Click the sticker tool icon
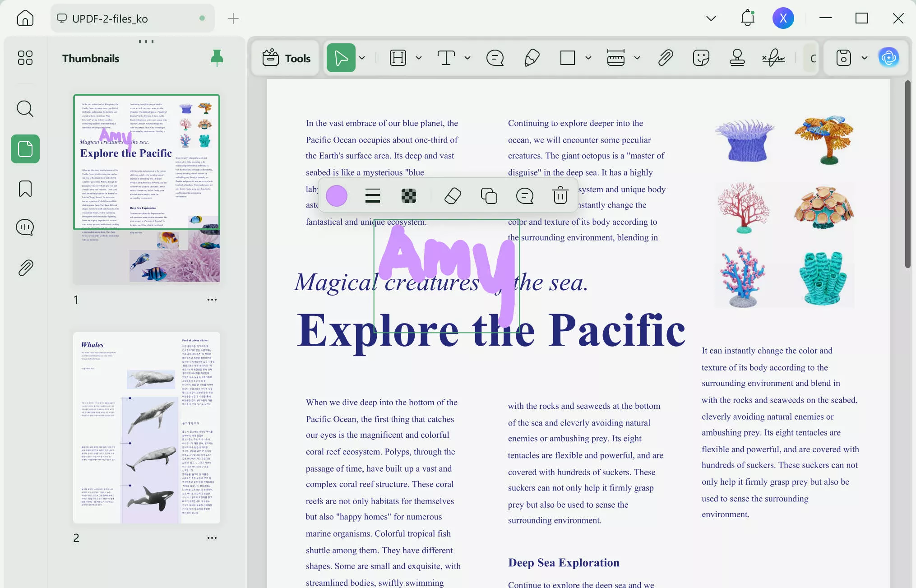Image resolution: width=916 pixels, height=588 pixels. click(701, 58)
